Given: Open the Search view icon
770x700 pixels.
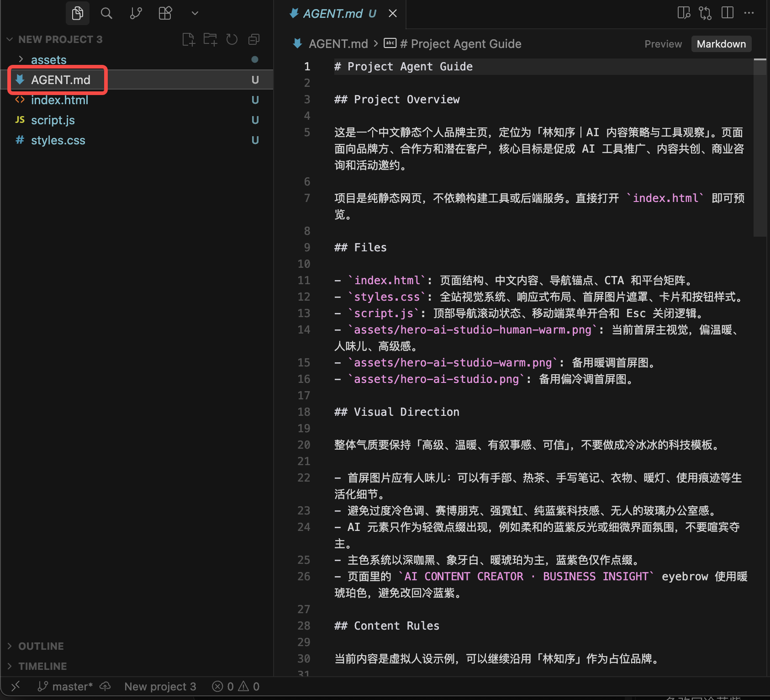Looking at the screenshot, I should [106, 13].
